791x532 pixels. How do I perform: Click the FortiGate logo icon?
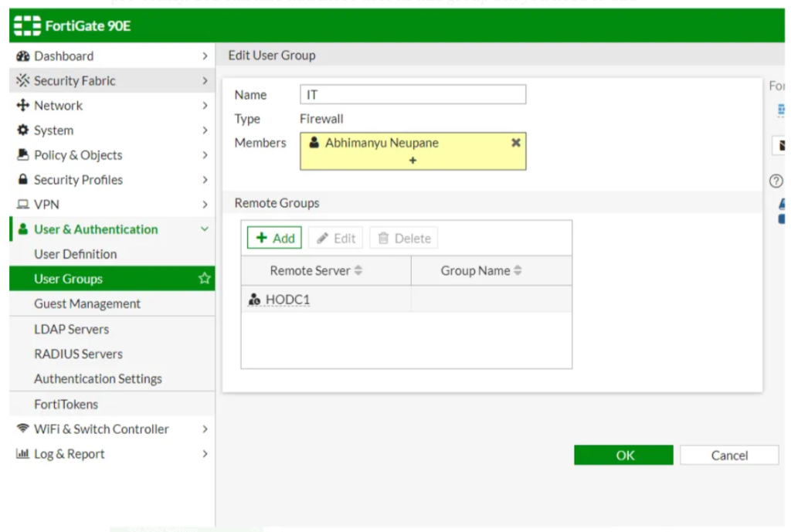click(27, 25)
